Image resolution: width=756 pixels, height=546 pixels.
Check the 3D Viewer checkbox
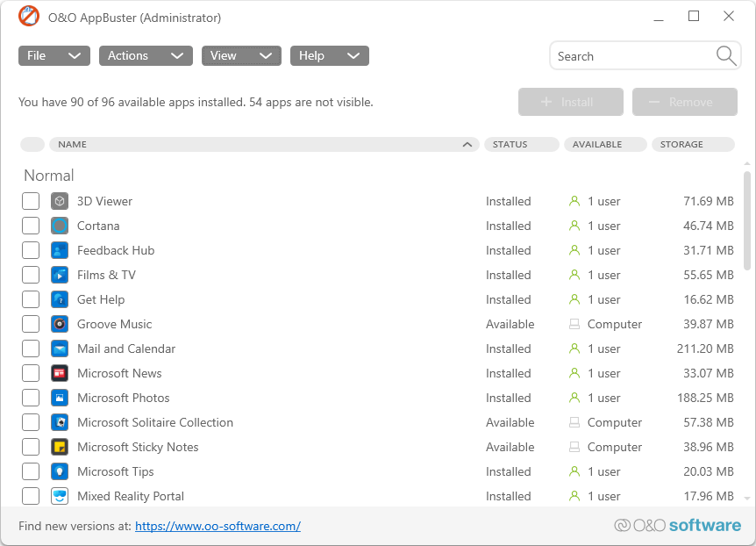pos(31,201)
